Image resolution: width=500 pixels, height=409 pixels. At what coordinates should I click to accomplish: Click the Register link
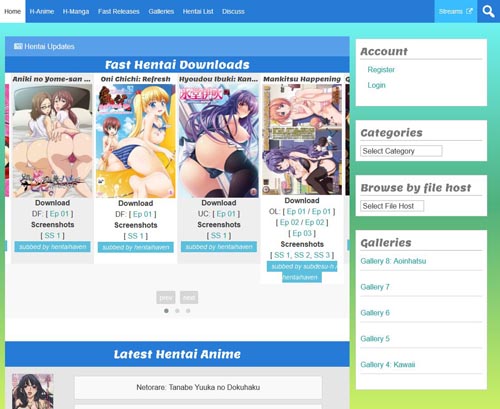point(381,69)
